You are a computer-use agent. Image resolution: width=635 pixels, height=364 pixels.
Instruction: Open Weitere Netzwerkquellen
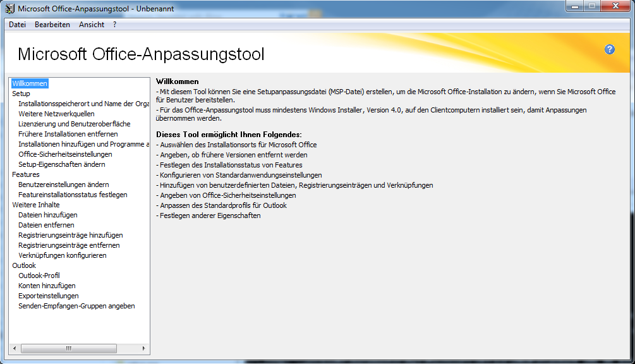[x=56, y=114]
